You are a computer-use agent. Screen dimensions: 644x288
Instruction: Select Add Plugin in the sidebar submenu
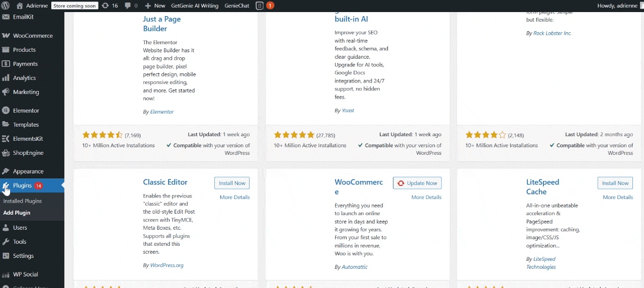tap(17, 213)
